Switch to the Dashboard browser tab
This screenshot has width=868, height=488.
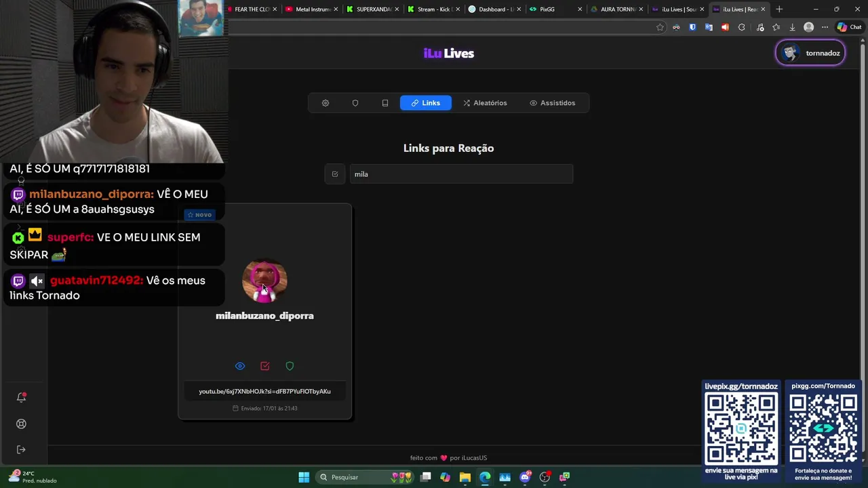click(494, 9)
